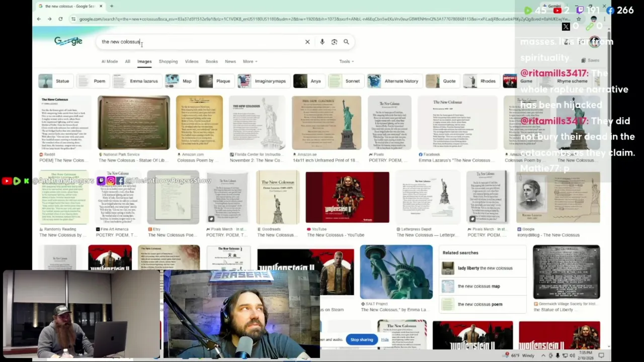This screenshot has height=362, width=644.
Task: Open the network icon in system tray
Action: pos(566,355)
